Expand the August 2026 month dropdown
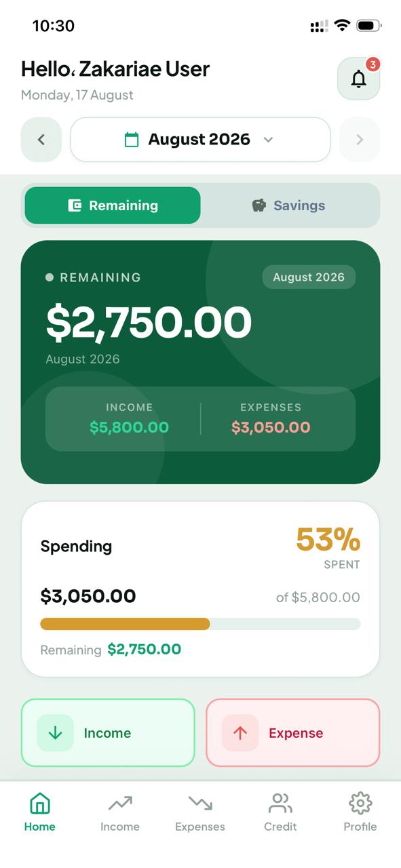The height and width of the screenshot is (868, 401). pos(200,140)
